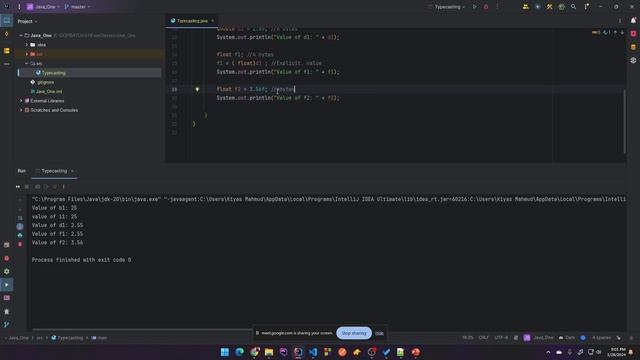640x360 pixels.
Task: Open the Structure tool window icon
Action: pos(7,51)
